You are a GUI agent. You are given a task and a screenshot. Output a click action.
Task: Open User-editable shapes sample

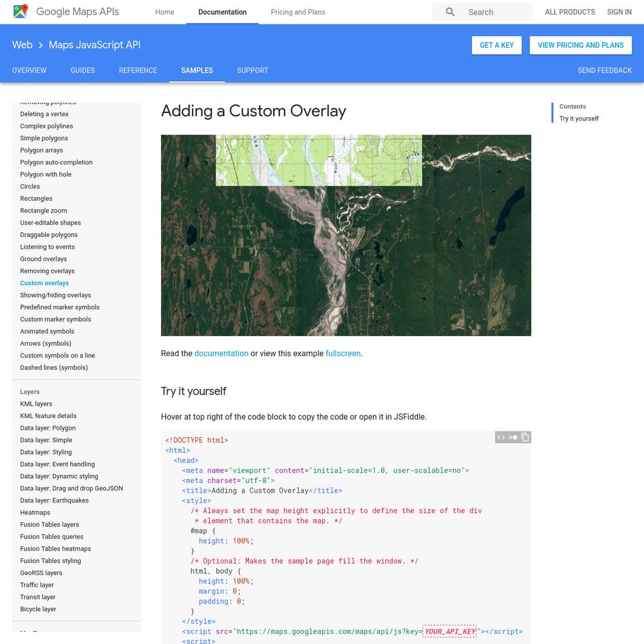point(50,223)
